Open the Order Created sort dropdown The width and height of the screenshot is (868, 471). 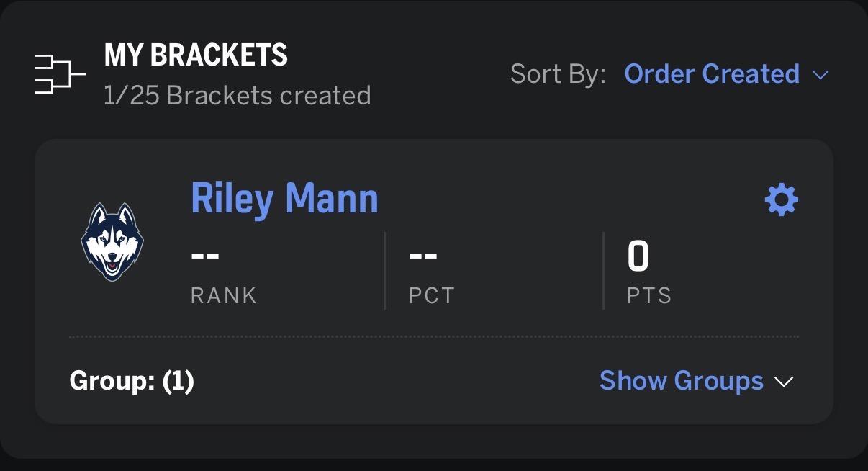click(x=712, y=73)
